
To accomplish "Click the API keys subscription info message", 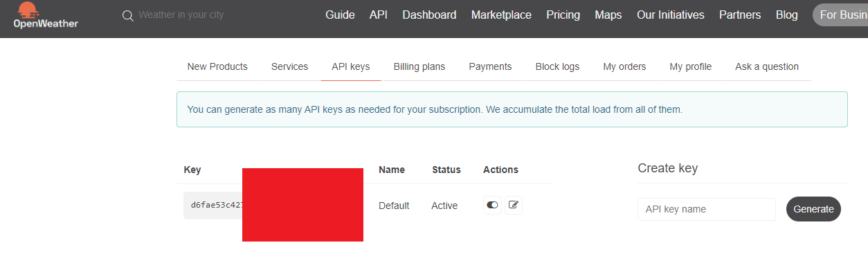I will coord(512,109).
